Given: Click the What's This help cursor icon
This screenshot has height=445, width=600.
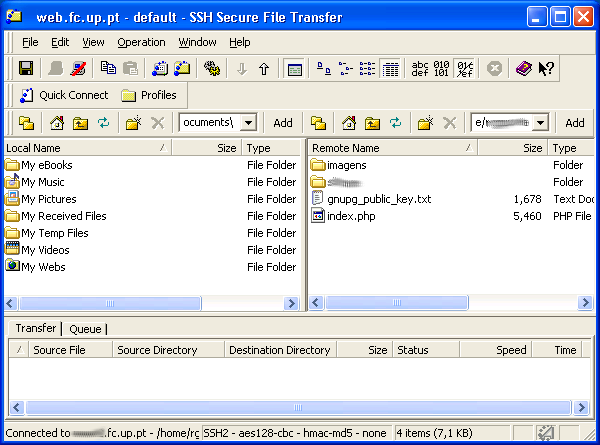Looking at the screenshot, I should (x=546, y=69).
